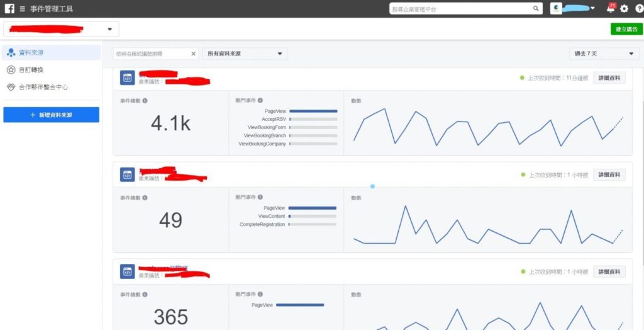Click the PageView label in 365 card
Image resolution: width=644 pixels, height=330 pixels.
[x=262, y=305]
